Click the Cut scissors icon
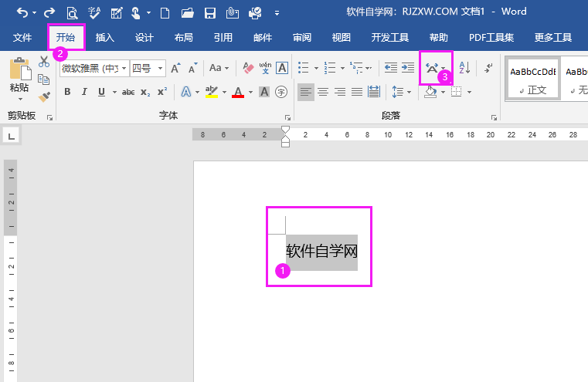This screenshot has width=588, height=382. 44,62
